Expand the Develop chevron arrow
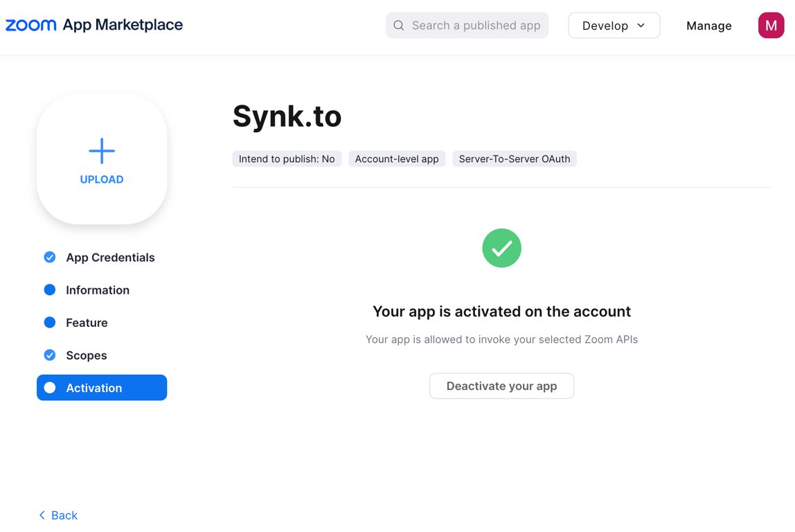This screenshot has width=795, height=532. coord(641,26)
